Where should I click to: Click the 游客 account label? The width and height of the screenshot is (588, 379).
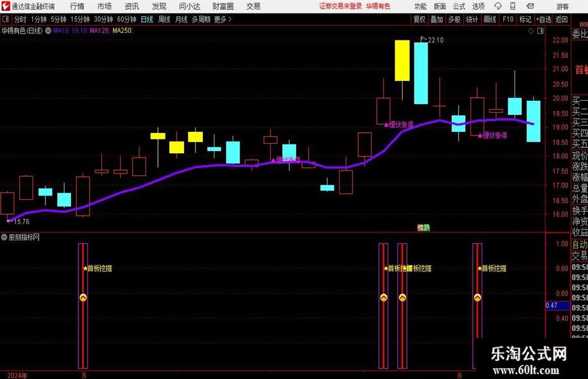[562, 6]
